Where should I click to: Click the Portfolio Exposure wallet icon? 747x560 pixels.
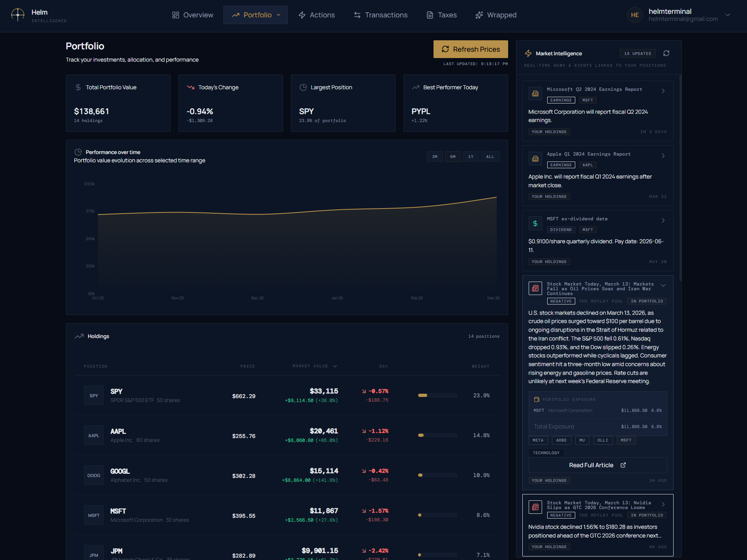point(537,400)
